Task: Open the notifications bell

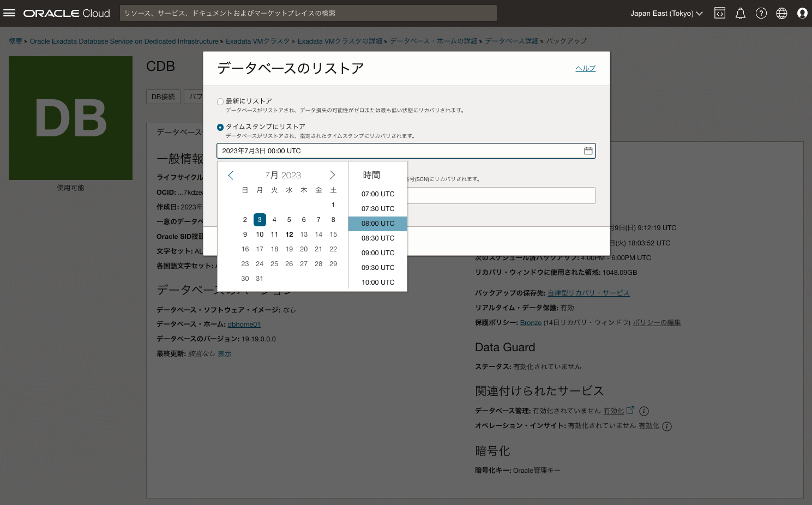Action: (x=740, y=13)
